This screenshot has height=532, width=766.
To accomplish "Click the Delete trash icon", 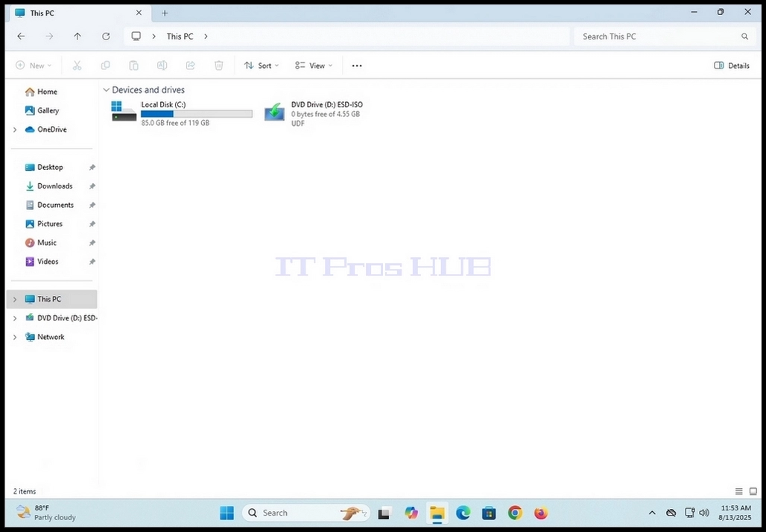I will point(219,66).
